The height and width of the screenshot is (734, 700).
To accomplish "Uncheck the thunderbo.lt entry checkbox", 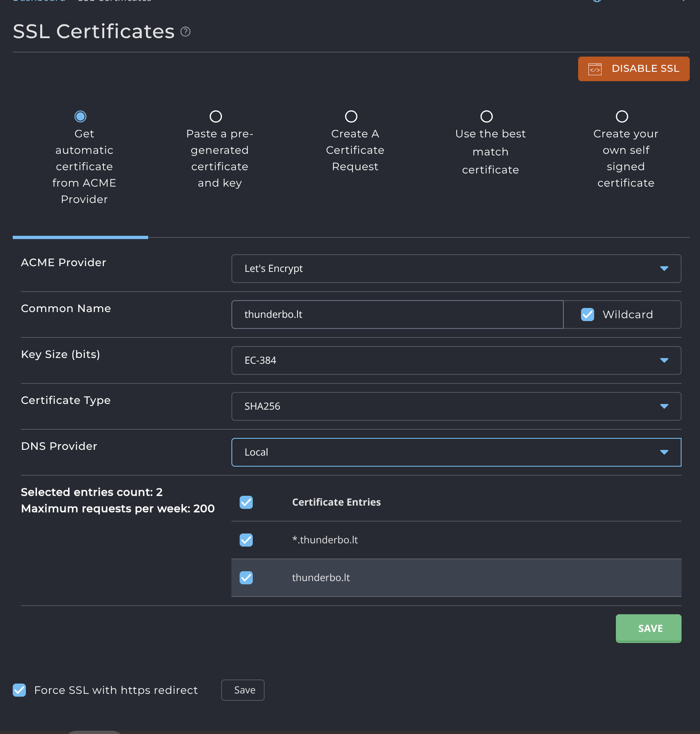I will coord(246,578).
